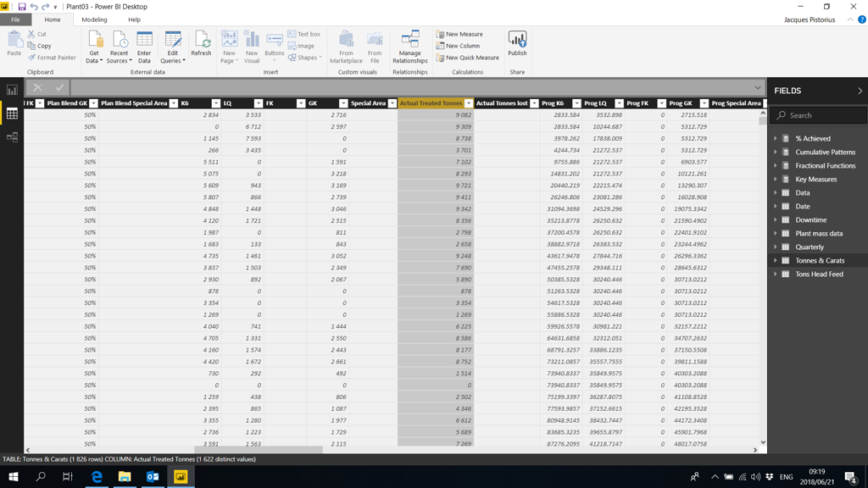Screen dimensions: 868x488
Task: Insert a New Visual using its icon
Action: [x=251, y=42]
